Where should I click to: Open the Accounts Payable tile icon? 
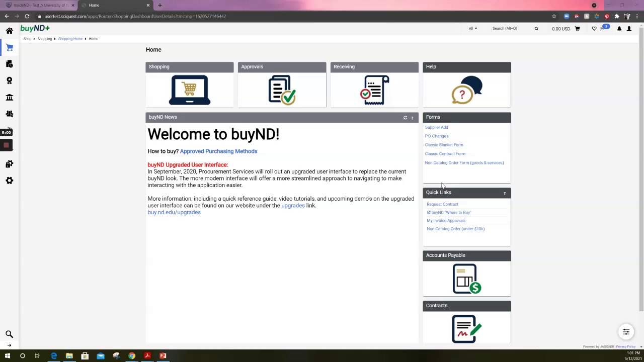coord(467,279)
